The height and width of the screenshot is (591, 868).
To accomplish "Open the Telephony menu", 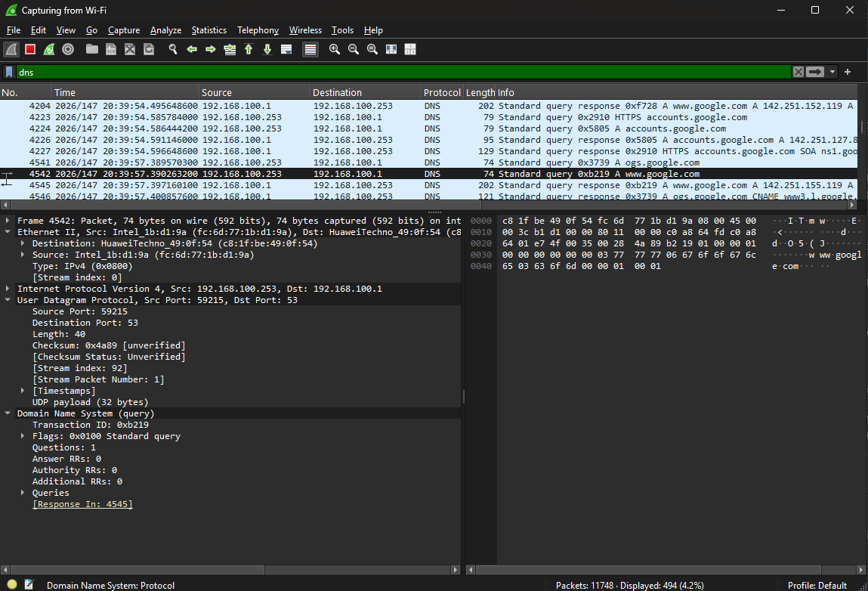I will pyautogui.click(x=258, y=30).
